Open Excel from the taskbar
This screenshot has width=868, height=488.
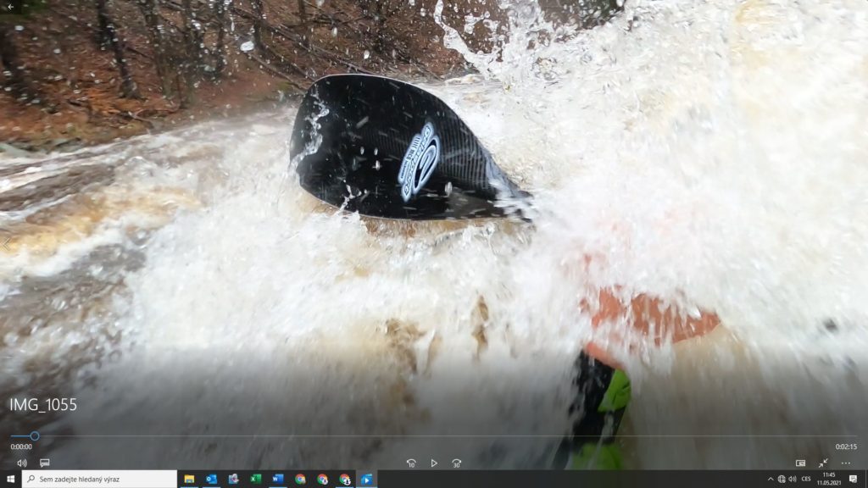tap(255, 479)
